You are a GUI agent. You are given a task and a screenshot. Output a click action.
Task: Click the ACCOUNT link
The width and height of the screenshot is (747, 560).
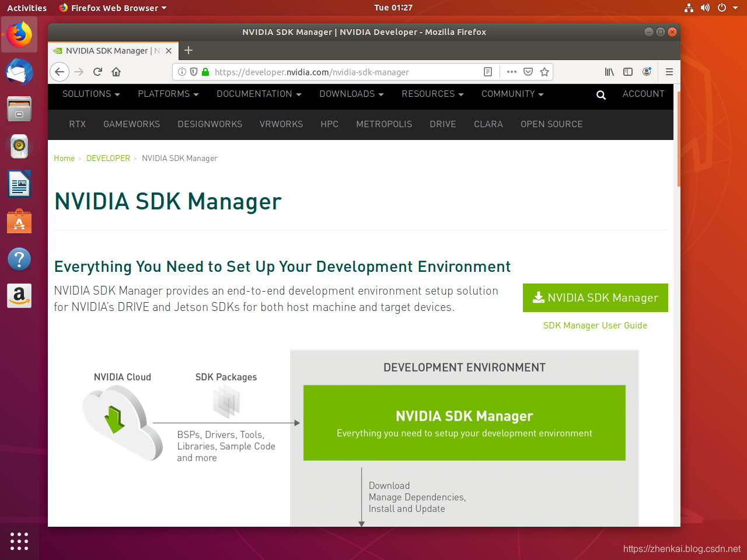coord(643,94)
